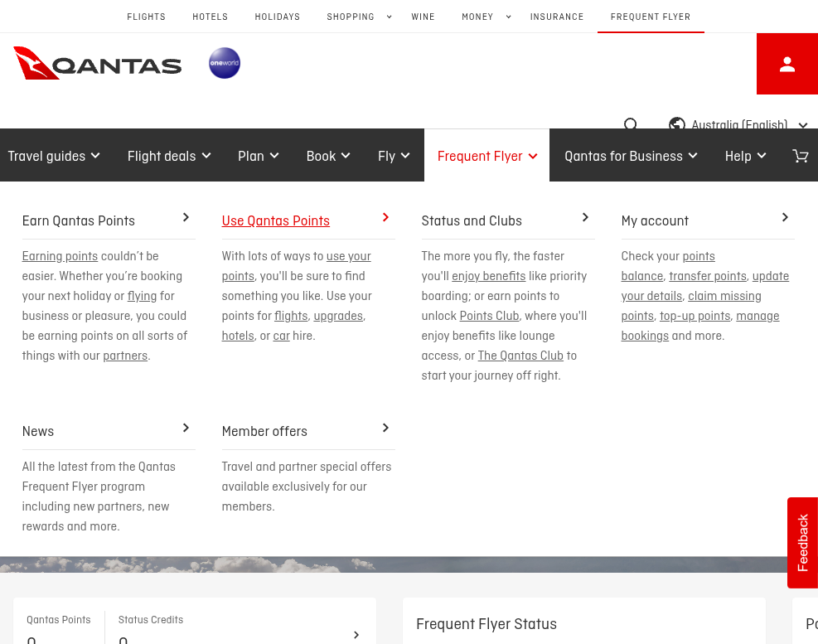Click the Feedback side button
This screenshot has height=644, width=818.
[802, 543]
